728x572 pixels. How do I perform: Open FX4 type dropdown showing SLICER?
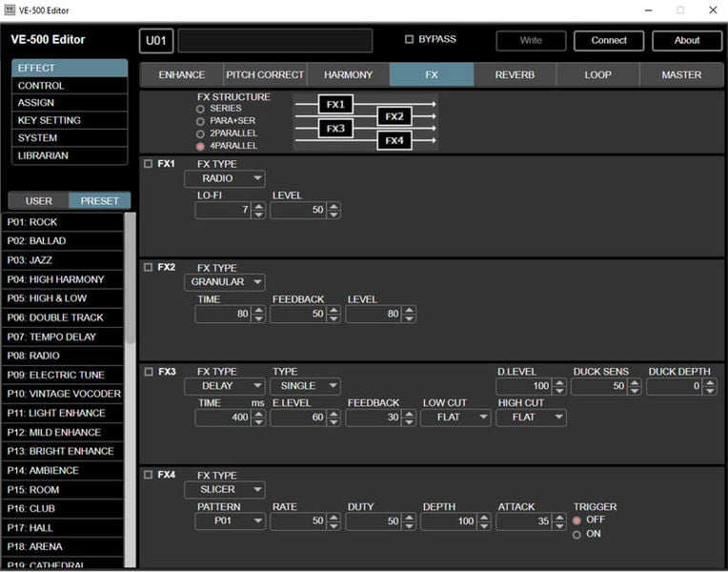(225, 490)
